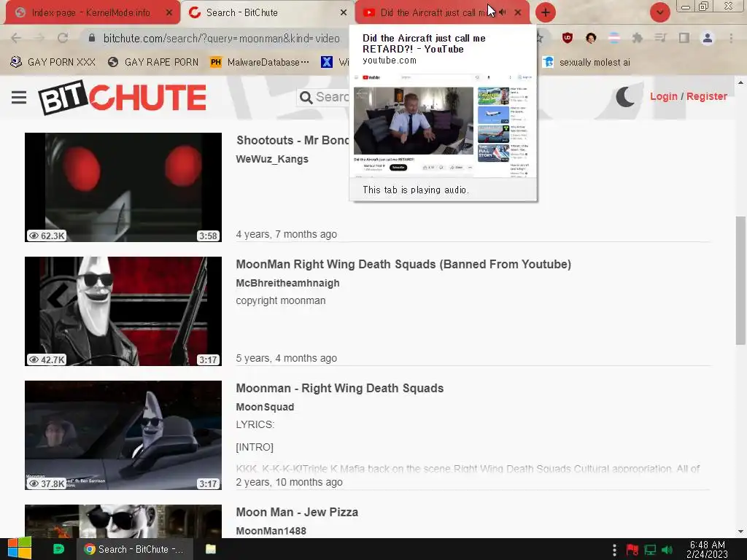The image size is (747, 560).
Task: Open the BitChute hamburger menu
Action: click(x=19, y=98)
